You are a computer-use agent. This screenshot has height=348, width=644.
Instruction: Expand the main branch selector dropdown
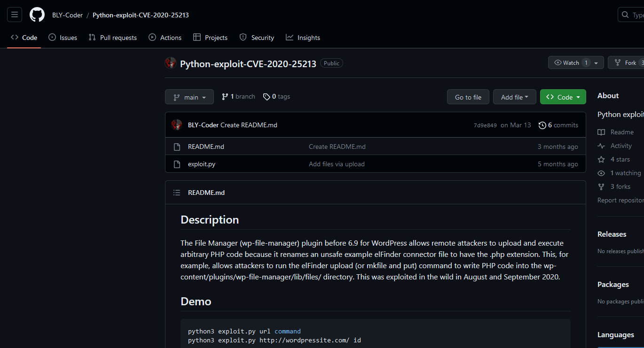click(x=189, y=97)
